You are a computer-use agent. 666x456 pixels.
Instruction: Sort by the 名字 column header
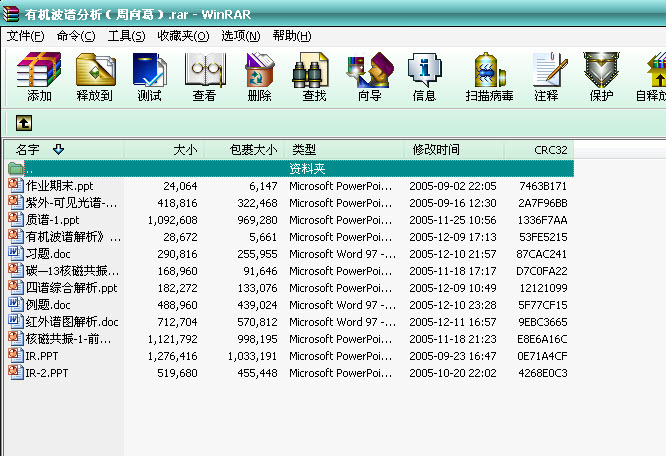(x=64, y=149)
